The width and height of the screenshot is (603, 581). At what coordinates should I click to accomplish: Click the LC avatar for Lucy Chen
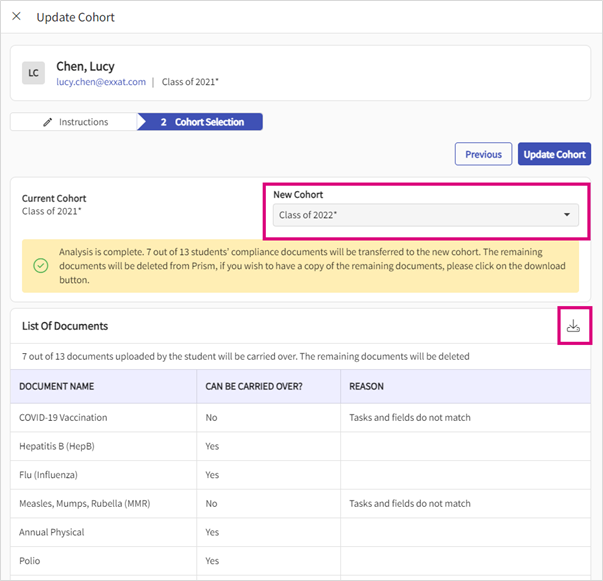[x=34, y=73]
